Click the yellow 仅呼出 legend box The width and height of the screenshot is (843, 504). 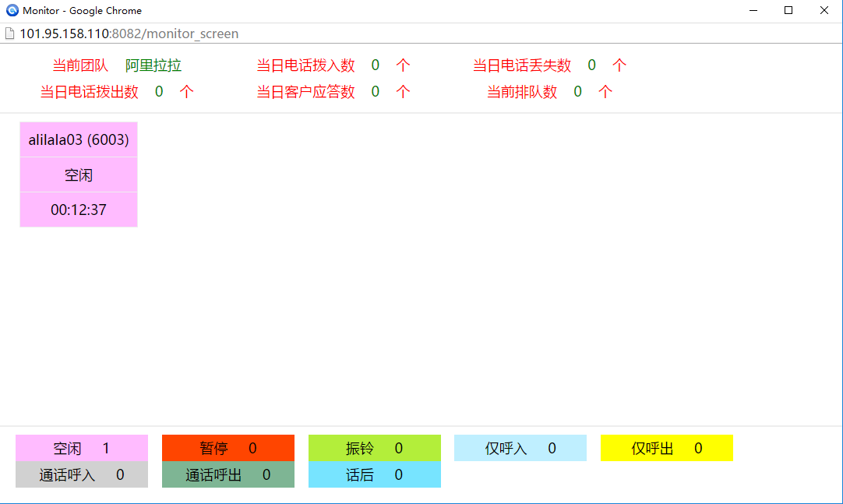(x=667, y=448)
